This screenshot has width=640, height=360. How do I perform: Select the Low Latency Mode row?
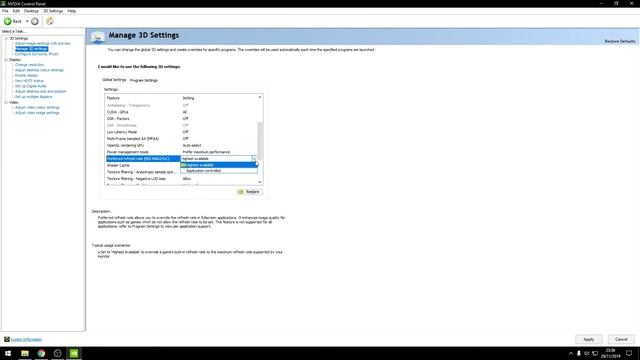182,132
